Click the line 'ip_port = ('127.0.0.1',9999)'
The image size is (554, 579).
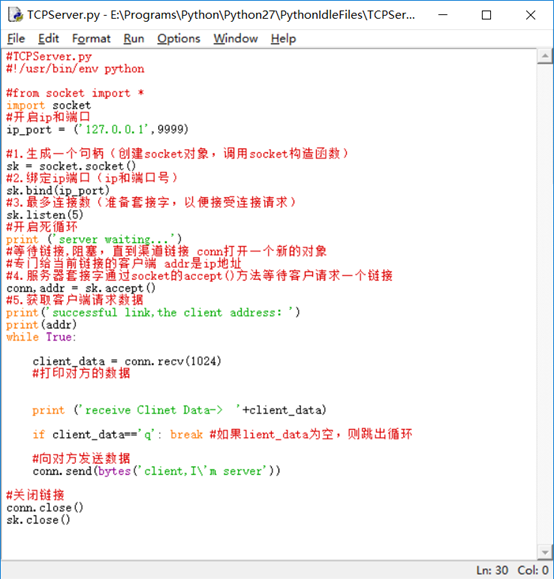(x=98, y=130)
